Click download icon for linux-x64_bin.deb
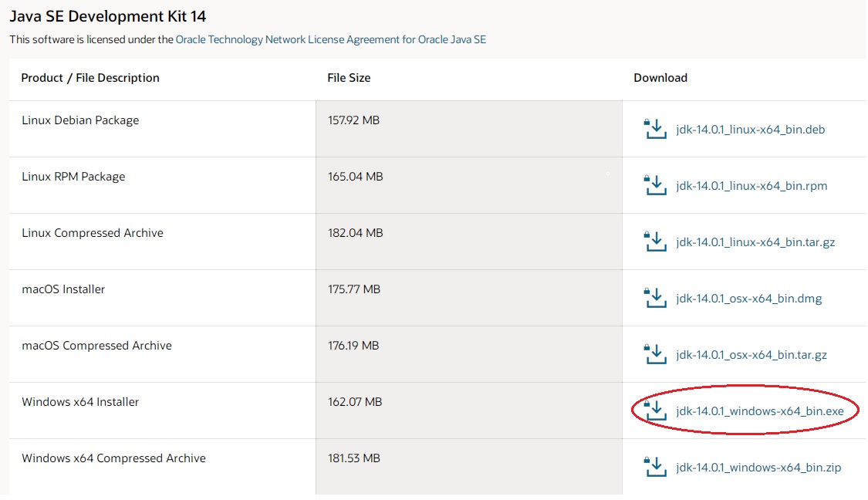Screen dimensions: 868x500 point(655,129)
